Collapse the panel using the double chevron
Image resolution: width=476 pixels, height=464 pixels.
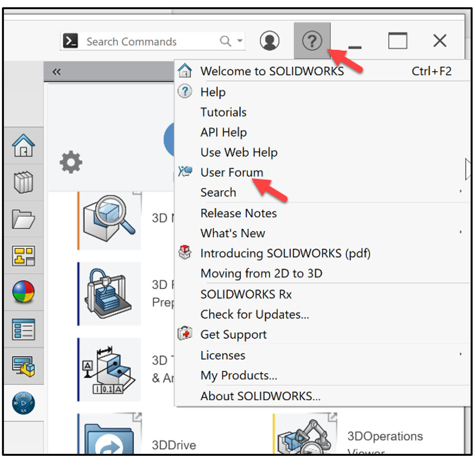coord(56,71)
